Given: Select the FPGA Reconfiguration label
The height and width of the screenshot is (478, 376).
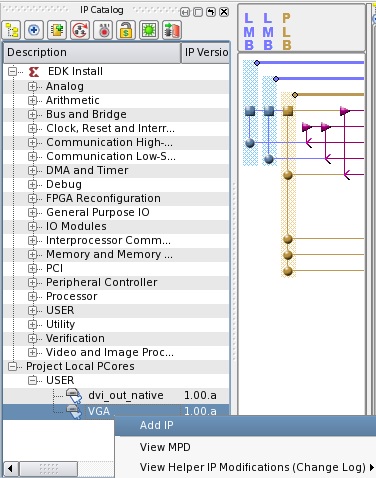Looking at the screenshot, I should [103, 198].
